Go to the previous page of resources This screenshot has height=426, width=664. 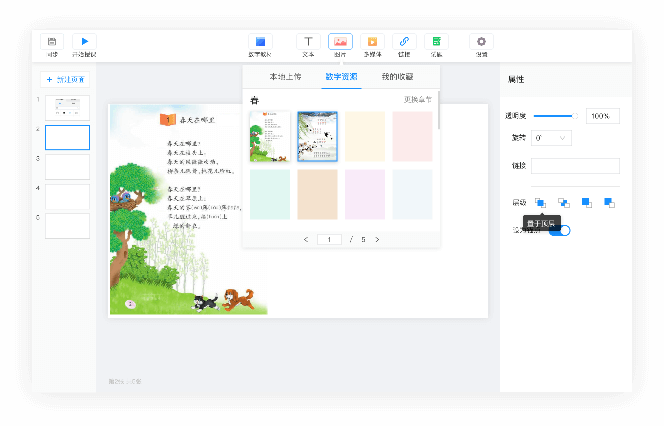pos(306,240)
